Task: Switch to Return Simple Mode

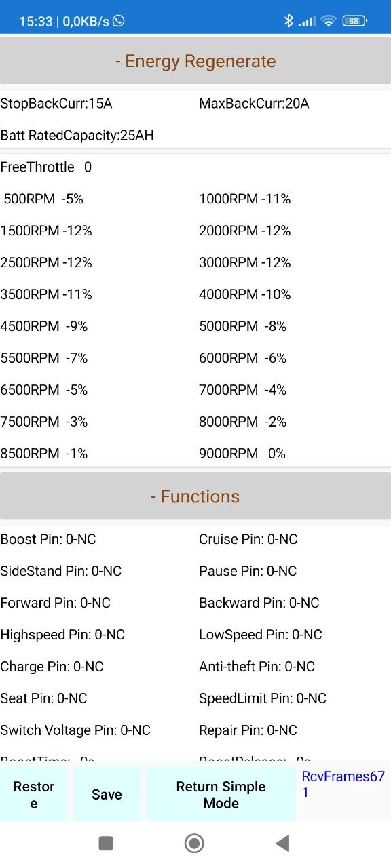Action: [x=221, y=794]
